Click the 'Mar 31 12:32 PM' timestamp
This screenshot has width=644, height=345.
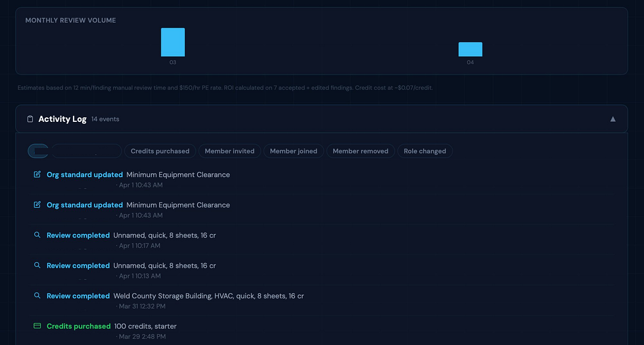pyautogui.click(x=142, y=306)
